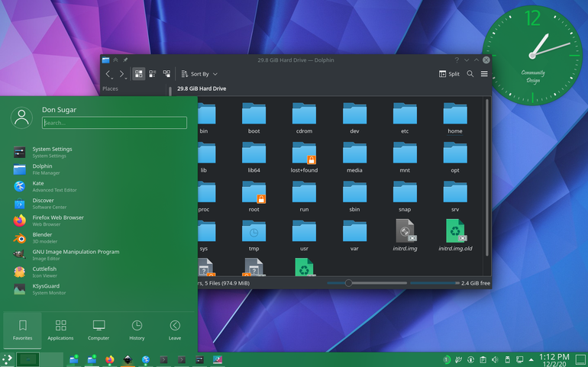Switch to second virtual desktop in pager
This screenshot has width=588, height=367.
pyautogui.click(x=52, y=360)
